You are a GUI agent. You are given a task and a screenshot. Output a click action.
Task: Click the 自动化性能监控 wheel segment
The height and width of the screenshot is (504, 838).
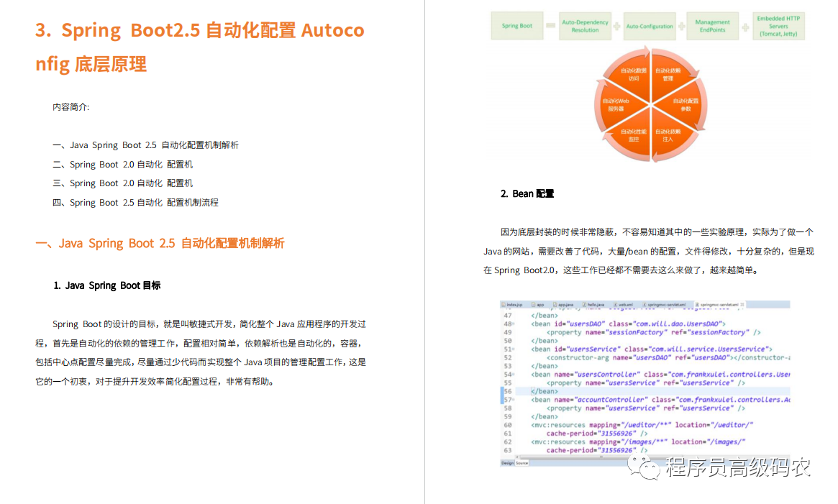coord(633,135)
